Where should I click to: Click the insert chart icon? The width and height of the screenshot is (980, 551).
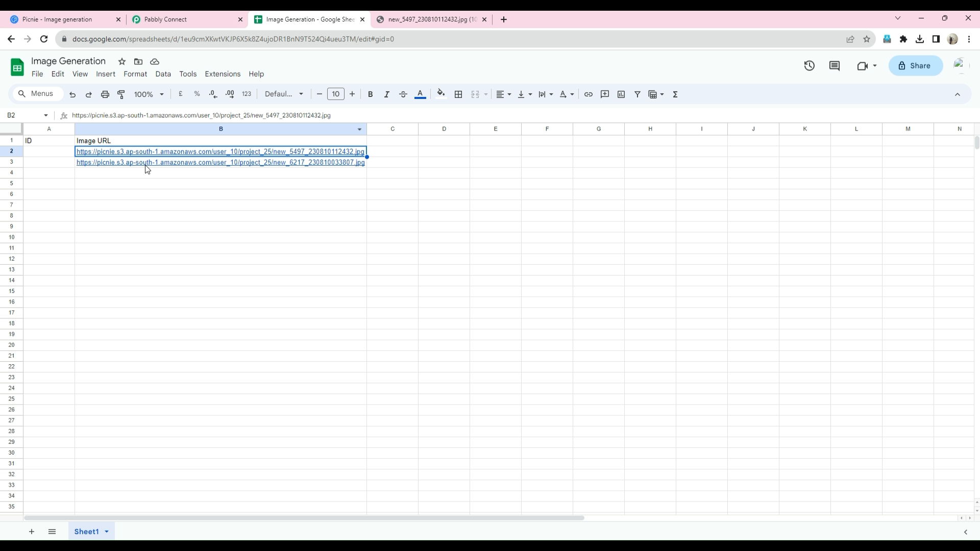tap(621, 94)
